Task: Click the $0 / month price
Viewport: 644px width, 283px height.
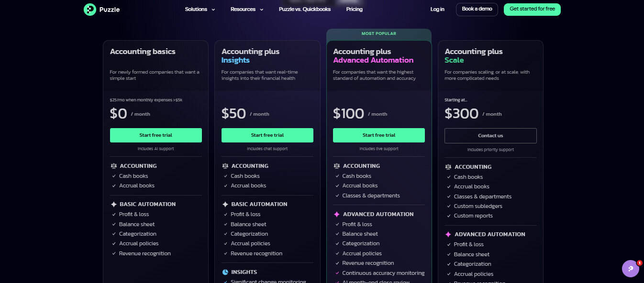Action: (130, 113)
